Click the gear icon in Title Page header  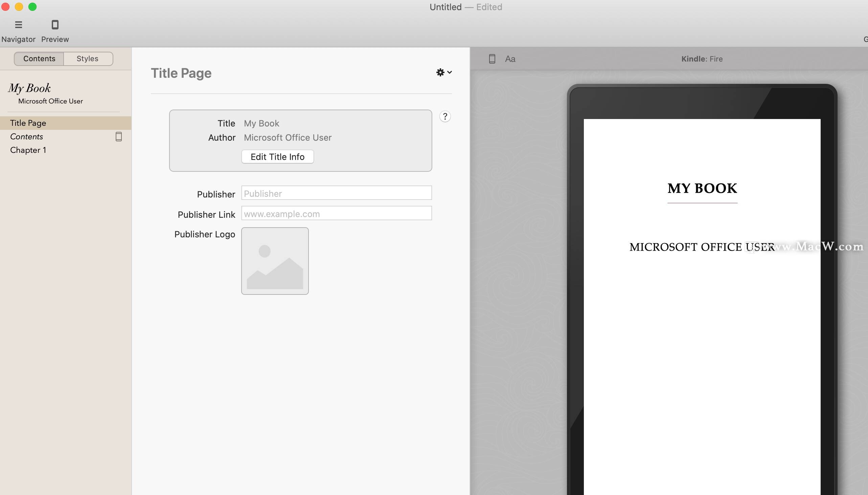pos(440,72)
